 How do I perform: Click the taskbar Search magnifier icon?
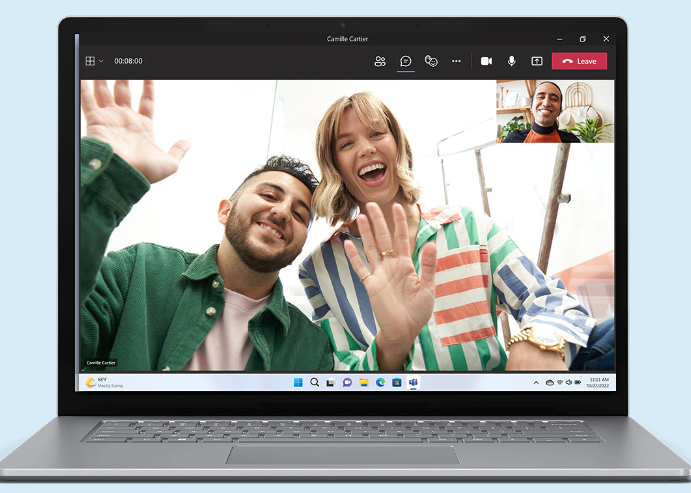pos(314,382)
